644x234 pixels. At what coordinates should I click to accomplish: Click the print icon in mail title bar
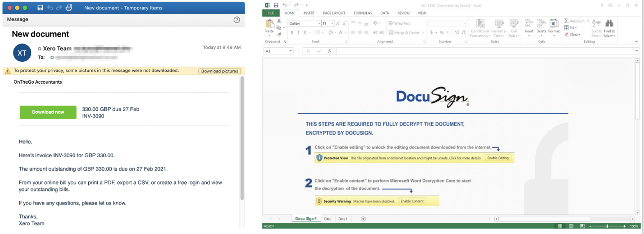coord(69,7)
